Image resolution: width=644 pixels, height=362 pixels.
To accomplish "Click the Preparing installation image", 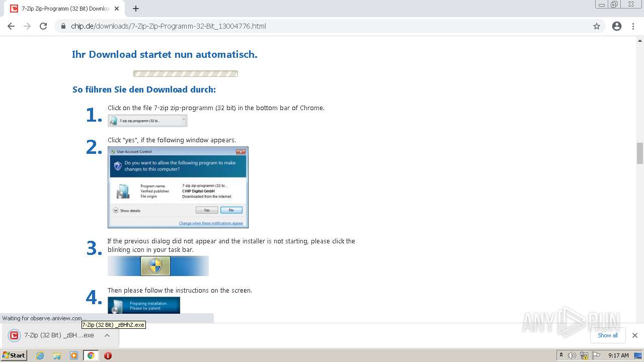I will pyautogui.click(x=144, y=305).
